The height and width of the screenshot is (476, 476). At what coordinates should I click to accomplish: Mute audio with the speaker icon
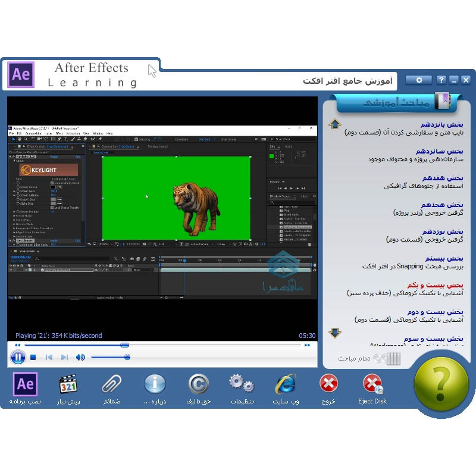point(79,357)
